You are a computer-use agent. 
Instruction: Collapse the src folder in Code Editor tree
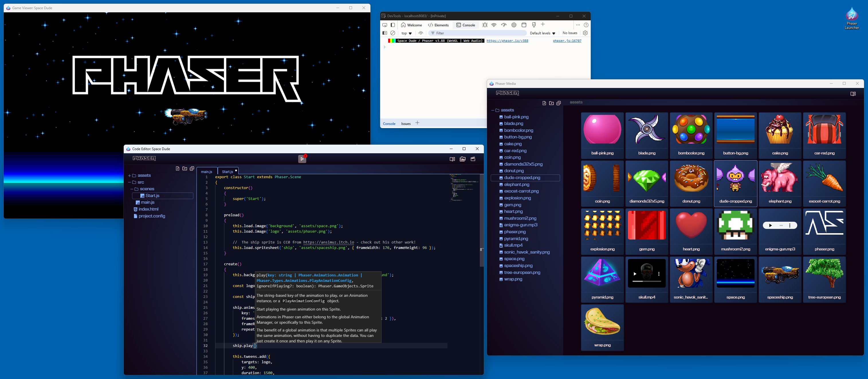(129, 182)
